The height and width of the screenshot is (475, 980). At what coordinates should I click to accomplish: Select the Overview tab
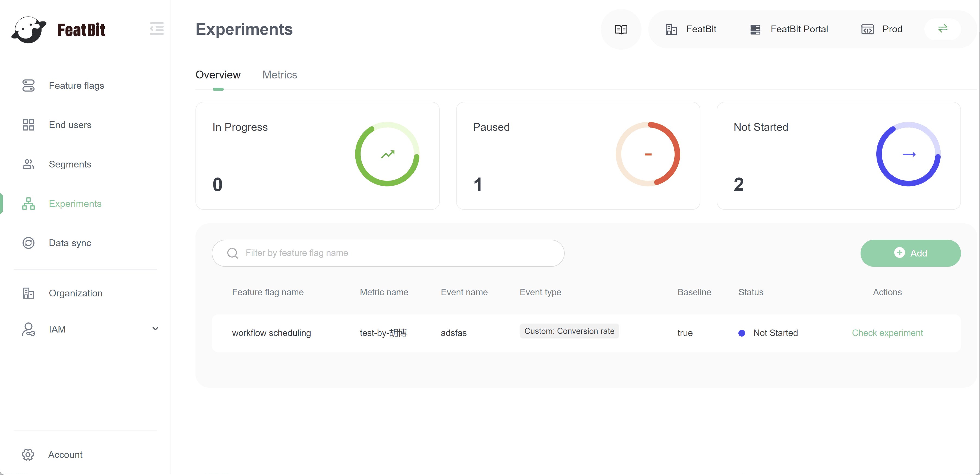pos(218,75)
